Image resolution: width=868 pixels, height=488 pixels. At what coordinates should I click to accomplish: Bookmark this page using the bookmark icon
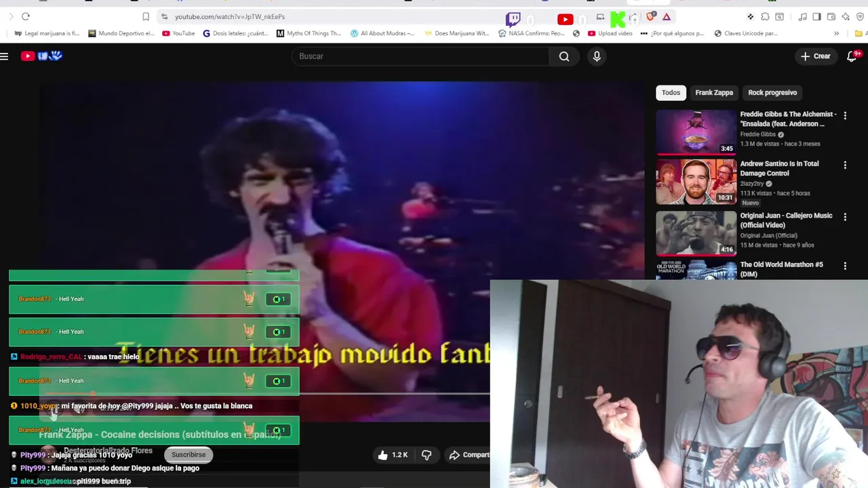point(146,16)
